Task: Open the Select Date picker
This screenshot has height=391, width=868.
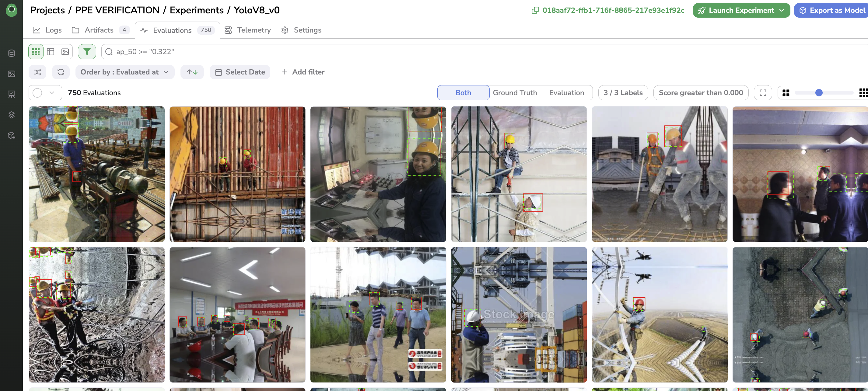Action: (240, 72)
